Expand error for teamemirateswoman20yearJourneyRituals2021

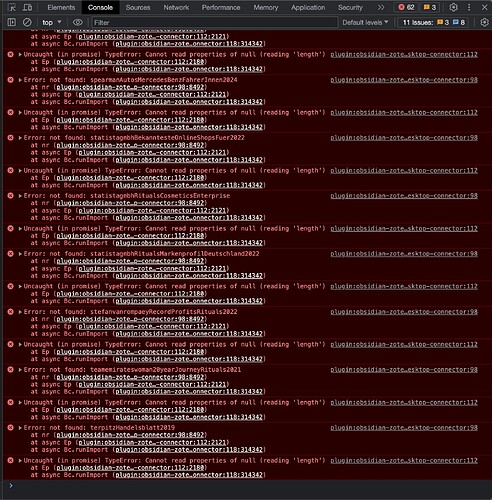(x=20, y=370)
